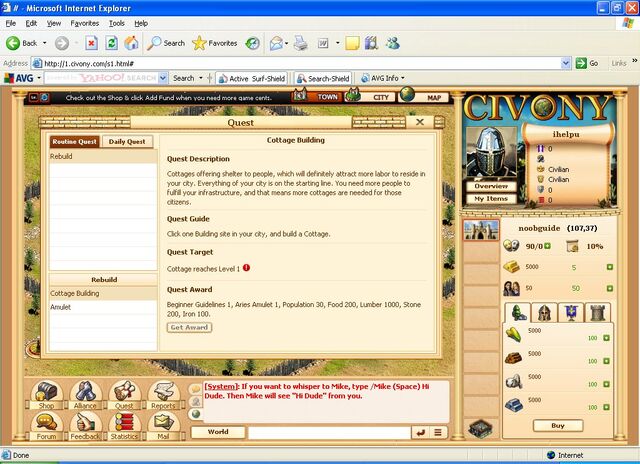Open the Favorites menu
Viewport: 640px width, 464px height.
click(x=84, y=23)
